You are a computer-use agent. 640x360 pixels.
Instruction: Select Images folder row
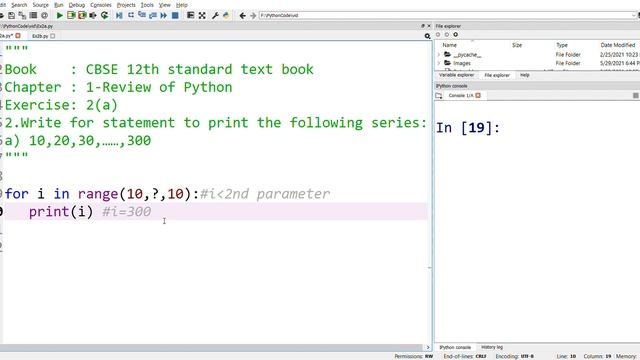point(537,63)
